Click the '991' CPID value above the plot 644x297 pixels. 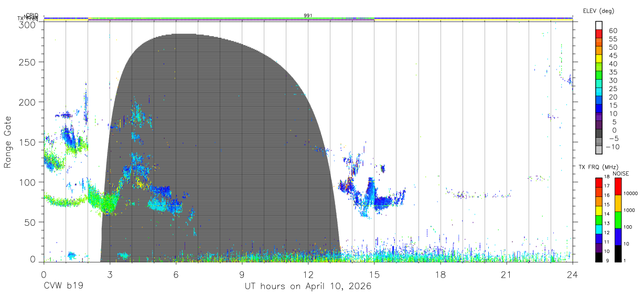coord(308,16)
